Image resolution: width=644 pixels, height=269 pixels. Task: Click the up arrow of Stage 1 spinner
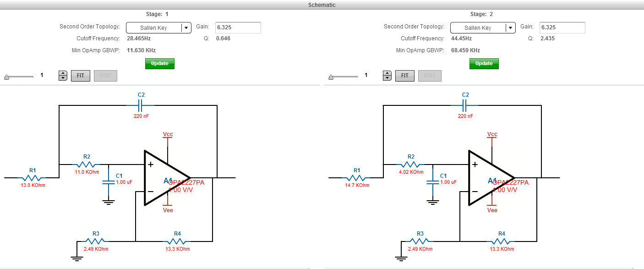tap(63, 73)
